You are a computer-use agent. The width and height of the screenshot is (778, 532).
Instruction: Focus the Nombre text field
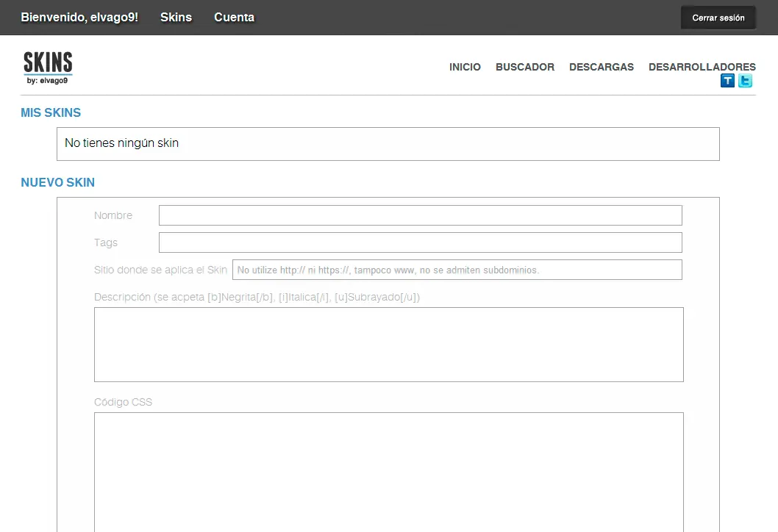click(420, 215)
